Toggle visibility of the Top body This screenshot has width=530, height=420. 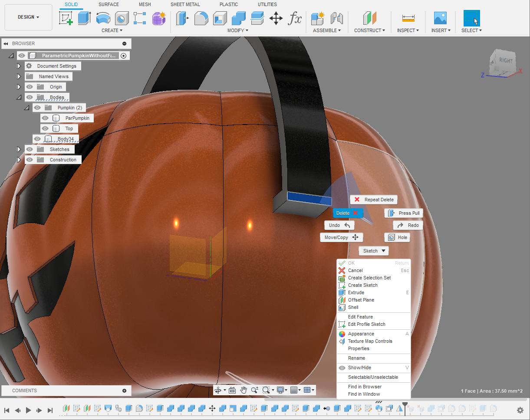pyautogui.click(x=45, y=128)
